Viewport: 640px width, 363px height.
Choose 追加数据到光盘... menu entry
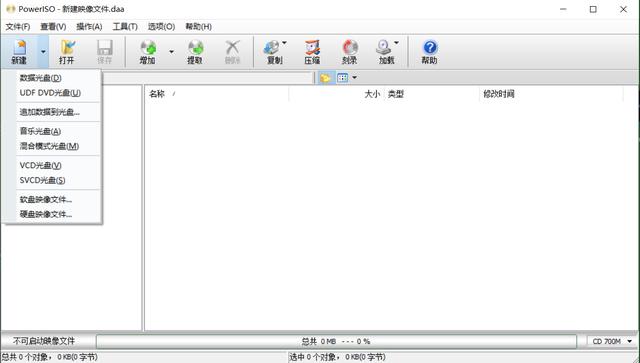point(52,112)
